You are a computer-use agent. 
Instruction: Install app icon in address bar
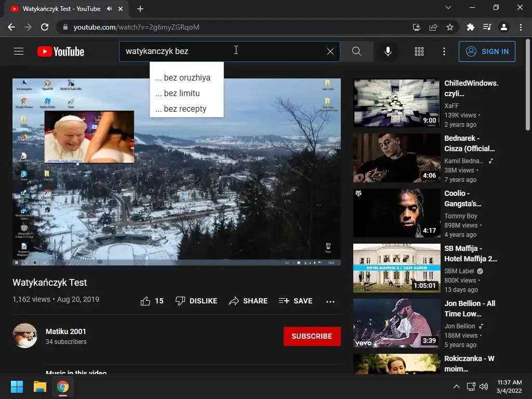pyautogui.click(x=416, y=27)
